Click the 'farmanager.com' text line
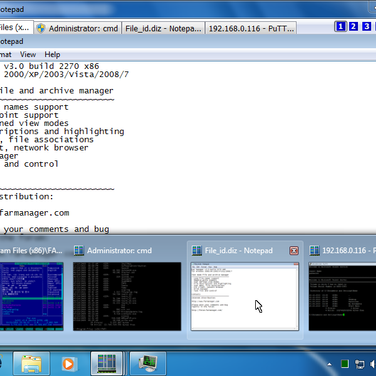This screenshot has width=376, height=376. 34,213
